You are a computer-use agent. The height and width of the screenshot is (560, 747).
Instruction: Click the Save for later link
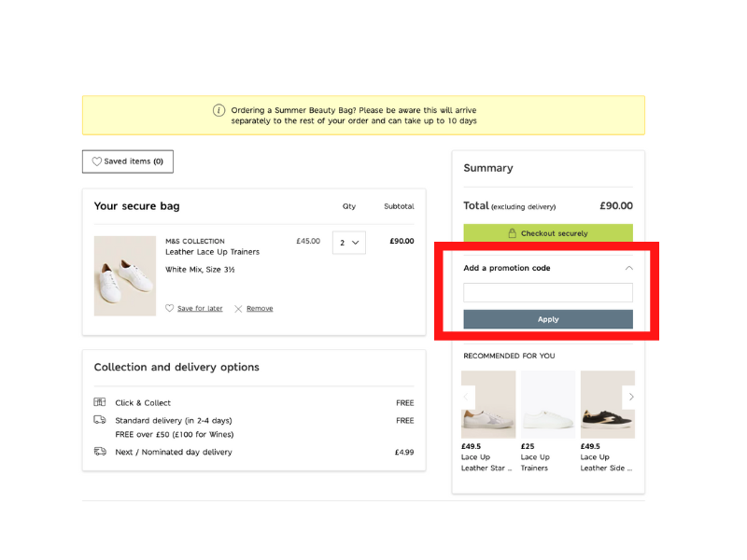200,309
